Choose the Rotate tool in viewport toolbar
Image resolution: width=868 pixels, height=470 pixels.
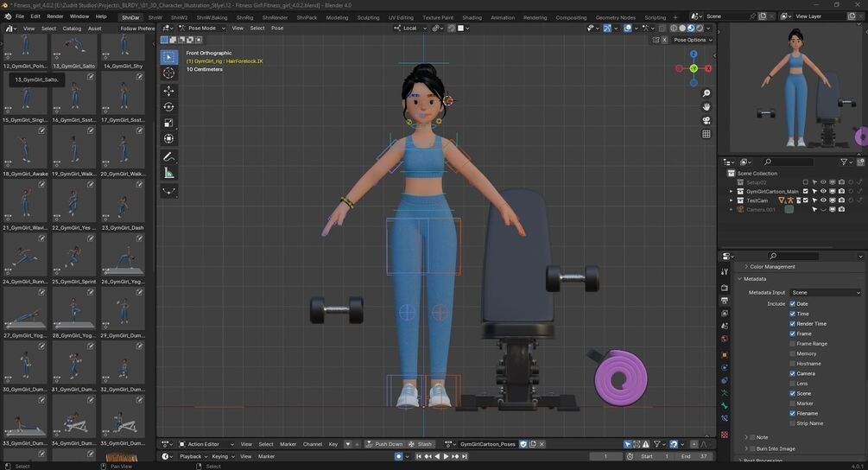click(x=168, y=107)
